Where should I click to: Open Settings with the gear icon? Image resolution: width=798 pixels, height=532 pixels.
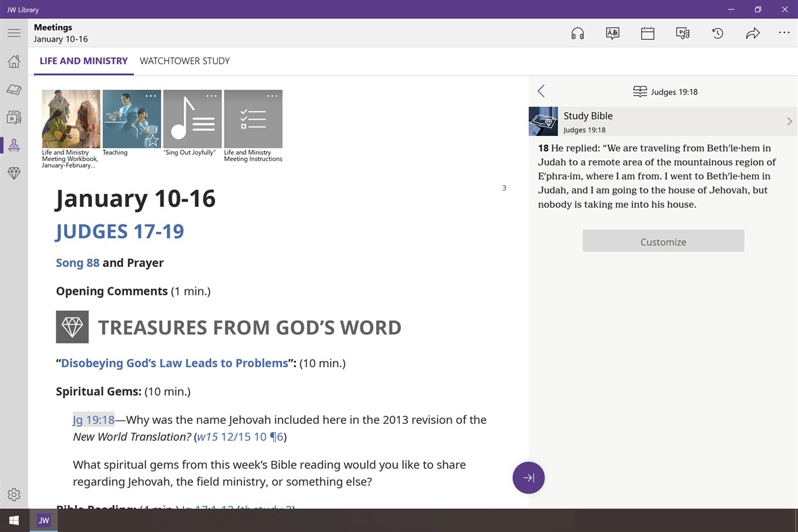14,494
